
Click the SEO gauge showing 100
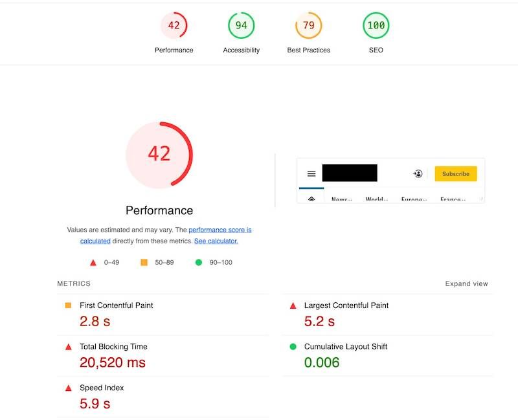pyautogui.click(x=376, y=27)
